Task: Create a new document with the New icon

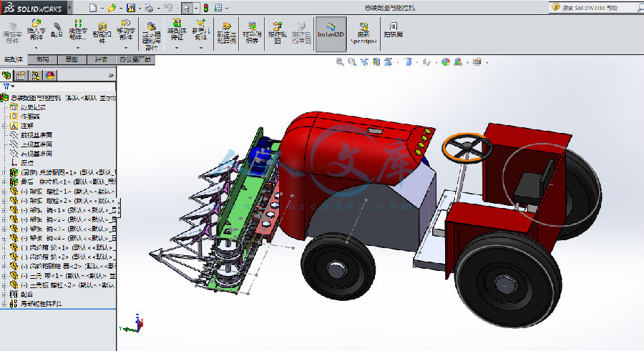Action: 93,8
